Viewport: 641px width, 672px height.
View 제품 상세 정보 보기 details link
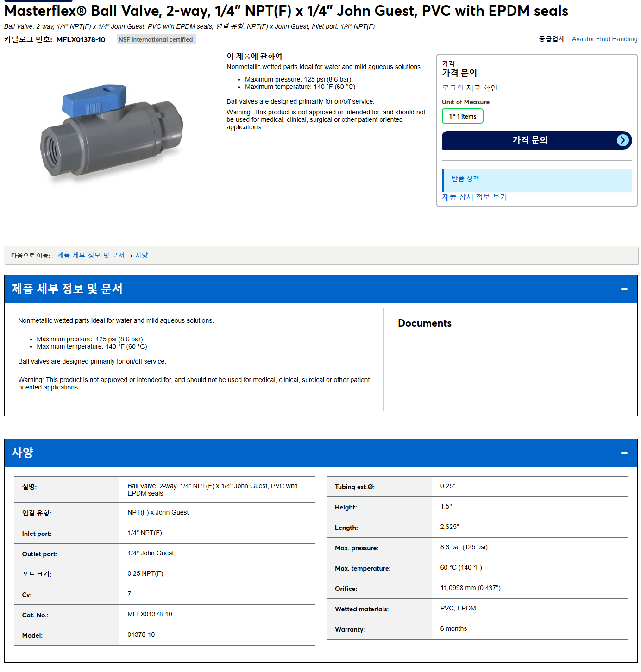point(474,197)
